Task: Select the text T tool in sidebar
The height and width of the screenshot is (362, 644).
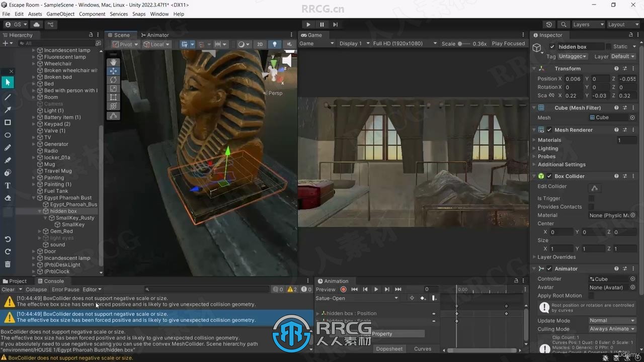Action: [8, 186]
